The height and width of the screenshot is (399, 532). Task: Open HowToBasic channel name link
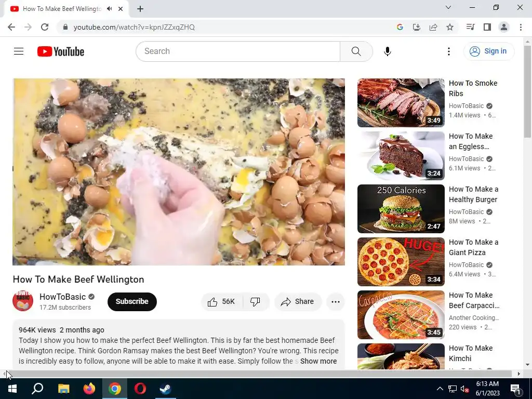point(62,297)
